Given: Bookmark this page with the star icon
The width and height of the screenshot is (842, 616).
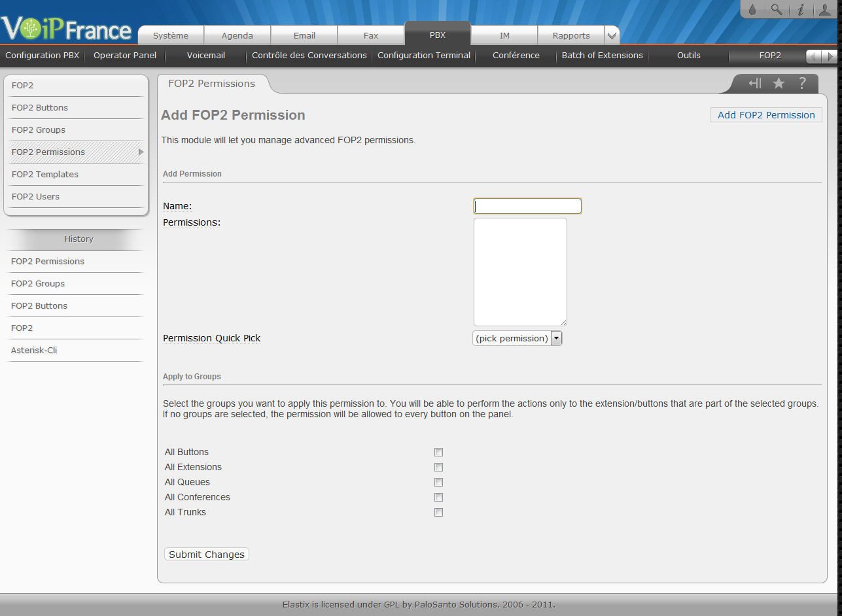Looking at the screenshot, I should [x=779, y=83].
